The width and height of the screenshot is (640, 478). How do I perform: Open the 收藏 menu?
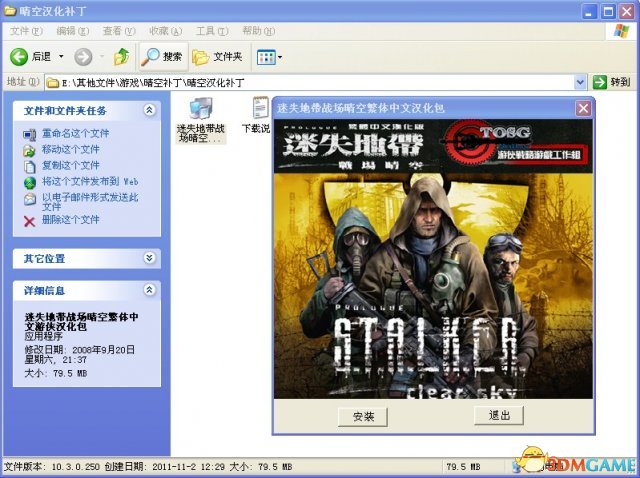(165, 31)
